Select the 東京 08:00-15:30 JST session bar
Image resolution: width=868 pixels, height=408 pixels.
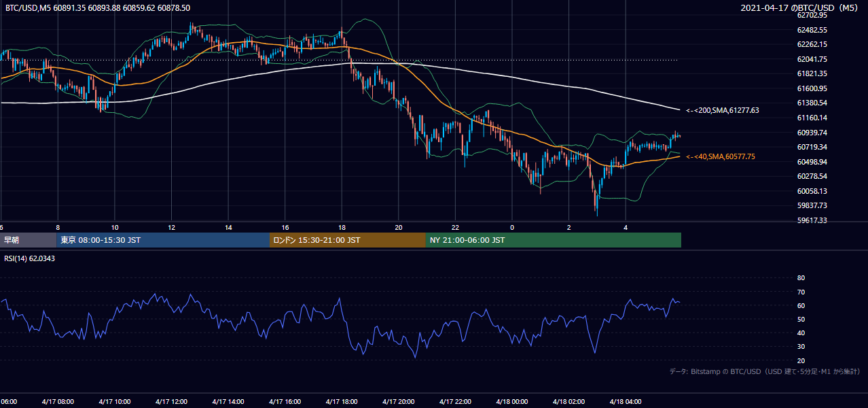[x=164, y=240]
